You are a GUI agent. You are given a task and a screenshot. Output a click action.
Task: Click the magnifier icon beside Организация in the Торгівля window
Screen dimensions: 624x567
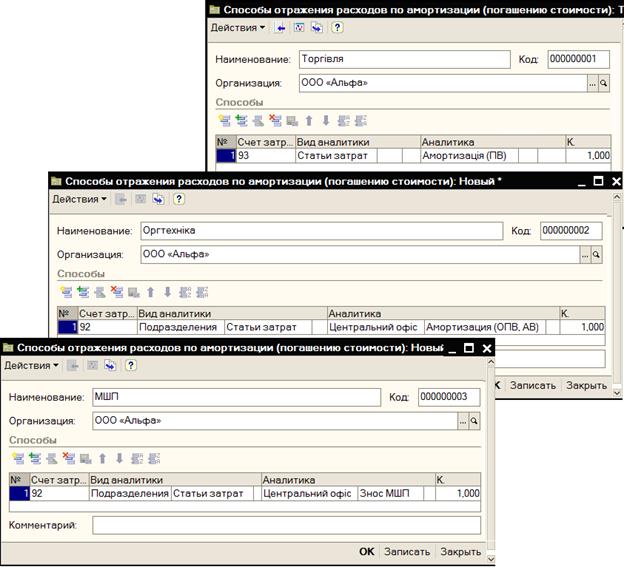[603, 85]
